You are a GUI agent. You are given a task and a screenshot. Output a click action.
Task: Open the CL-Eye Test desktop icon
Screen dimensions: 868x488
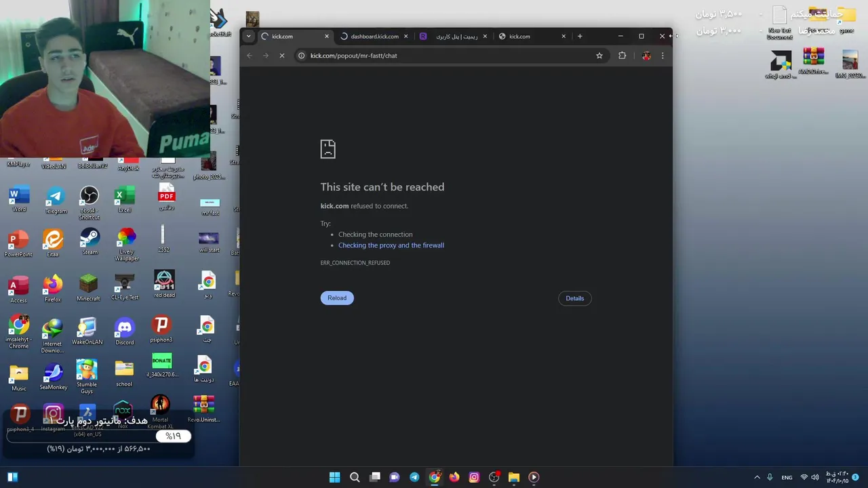[125, 287]
